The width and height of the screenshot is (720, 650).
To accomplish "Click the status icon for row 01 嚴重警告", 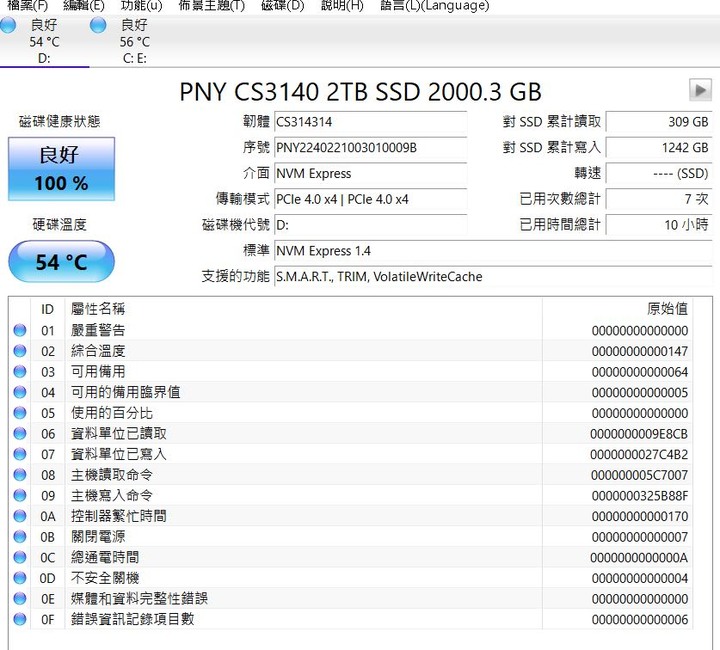I will click(x=20, y=330).
